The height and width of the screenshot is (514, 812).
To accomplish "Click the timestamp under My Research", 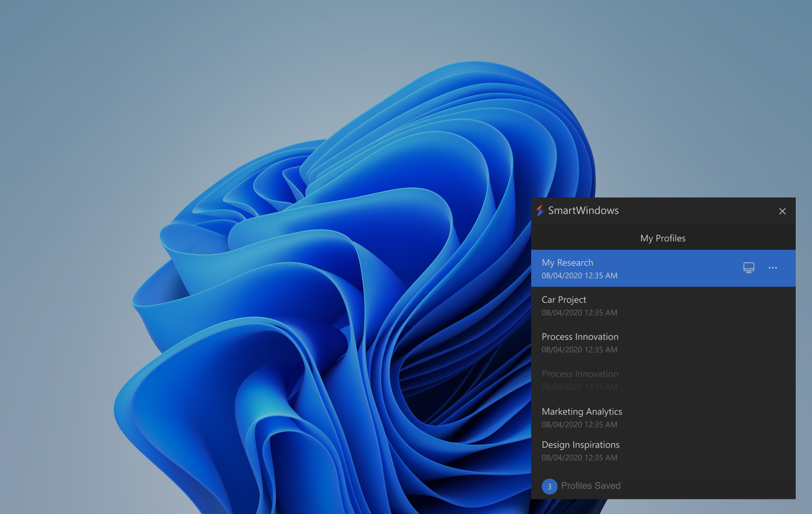I will [579, 276].
